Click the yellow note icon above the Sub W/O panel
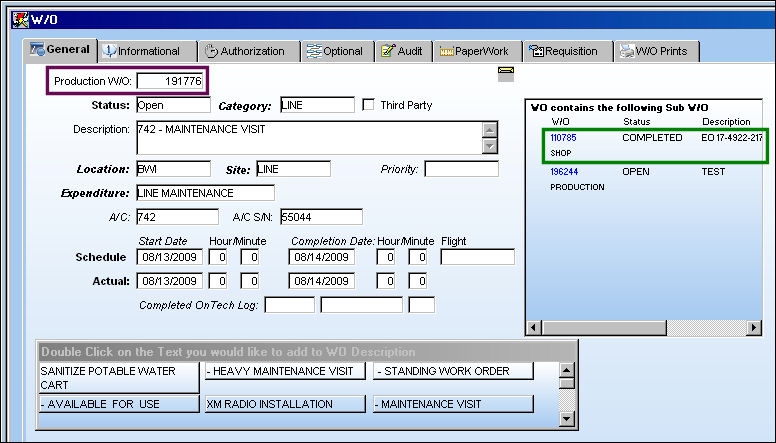The height and width of the screenshot is (443, 776). click(x=506, y=74)
